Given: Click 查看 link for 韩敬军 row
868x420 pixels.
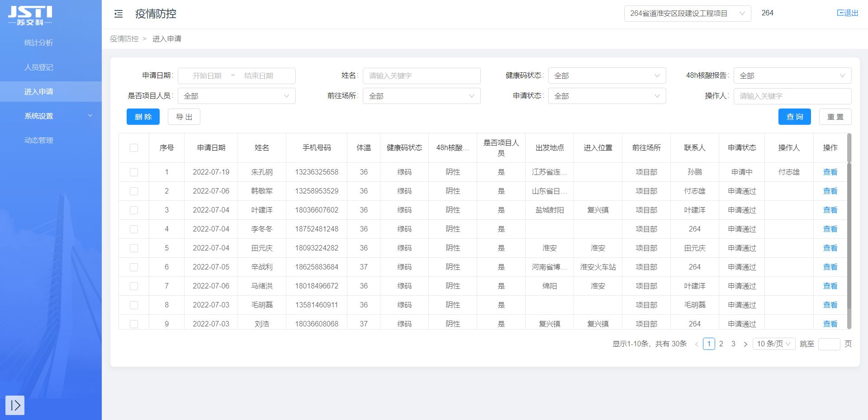Looking at the screenshot, I should pyautogui.click(x=830, y=191).
